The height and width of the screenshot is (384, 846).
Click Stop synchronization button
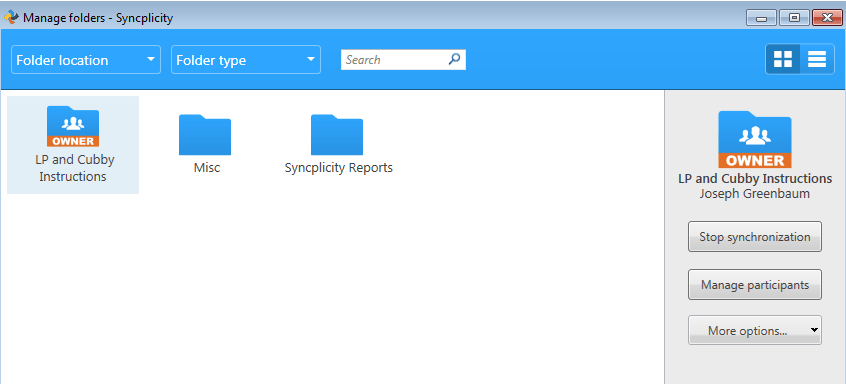pos(754,237)
